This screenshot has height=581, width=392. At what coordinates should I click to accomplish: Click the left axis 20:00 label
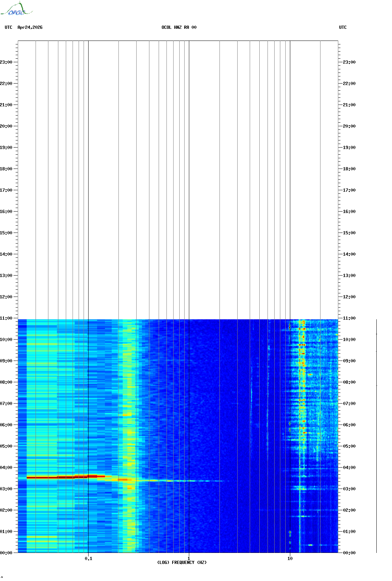tap(6, 126)
